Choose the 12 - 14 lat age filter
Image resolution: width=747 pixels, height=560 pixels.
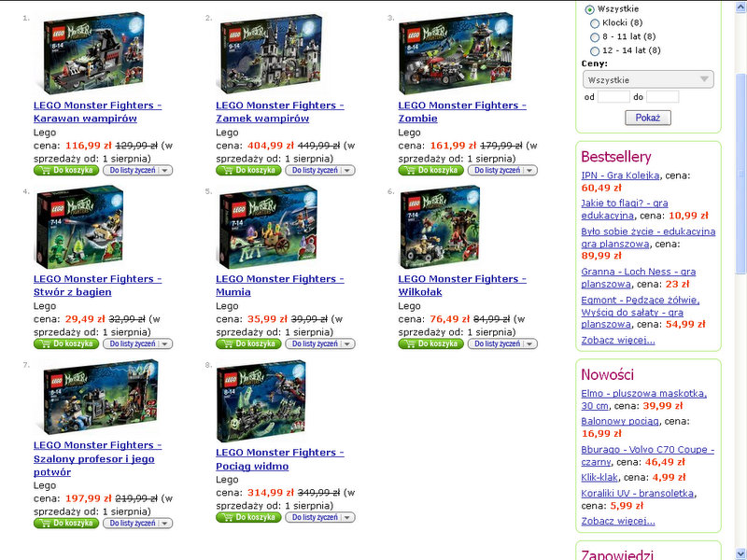[595, 51]
